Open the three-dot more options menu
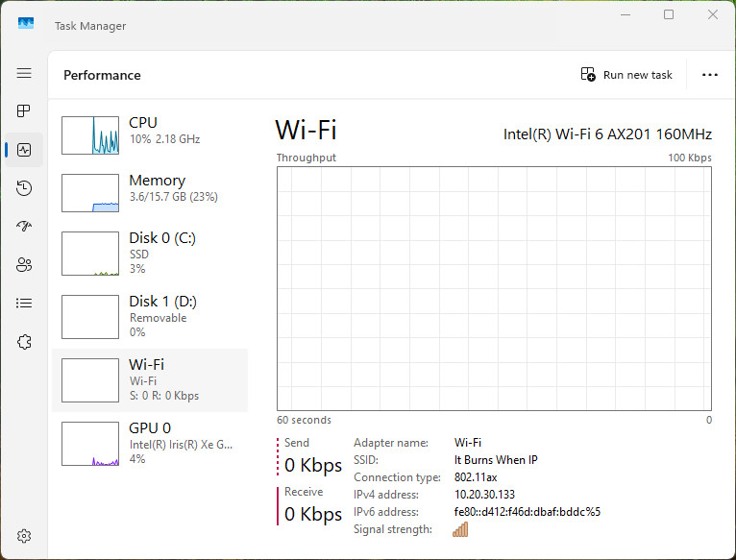This screenshot has height=560, width=736. click(710, 75)
